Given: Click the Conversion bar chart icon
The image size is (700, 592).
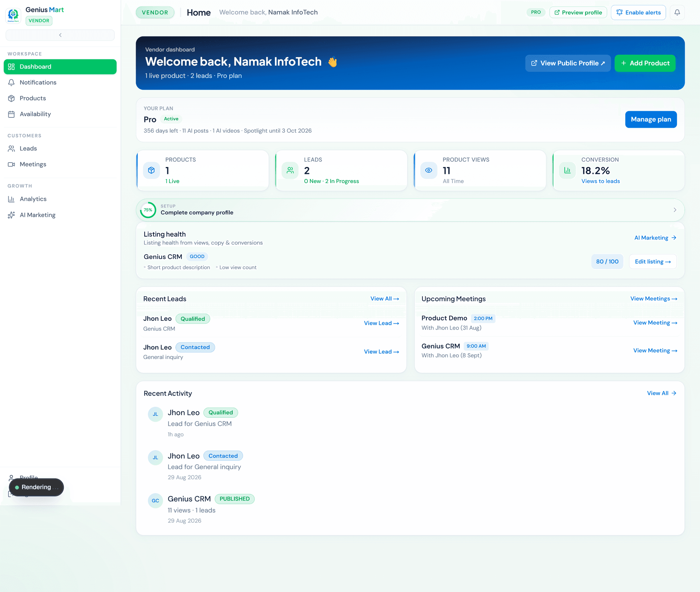Looking at the screenshot, I should (x=567, y=170).
